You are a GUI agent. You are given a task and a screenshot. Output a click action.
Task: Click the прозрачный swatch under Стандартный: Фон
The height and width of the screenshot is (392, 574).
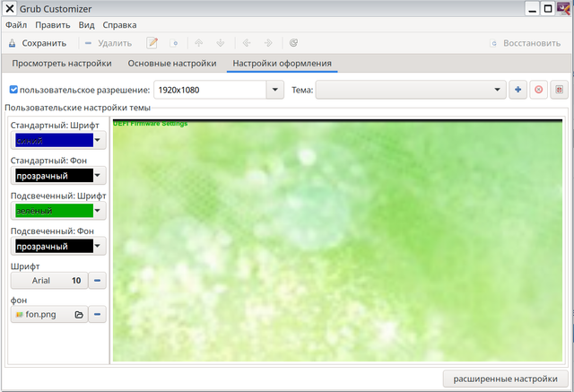(x=54, y=176)
